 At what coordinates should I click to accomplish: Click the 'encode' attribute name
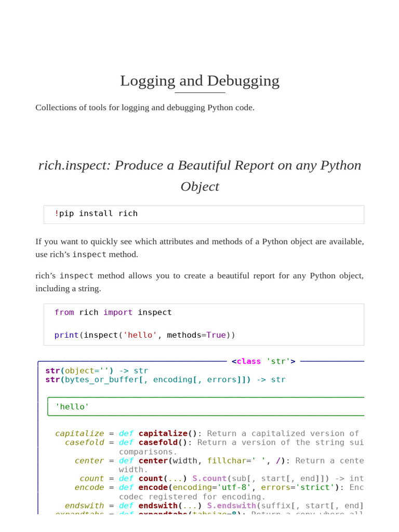[89, 487]
